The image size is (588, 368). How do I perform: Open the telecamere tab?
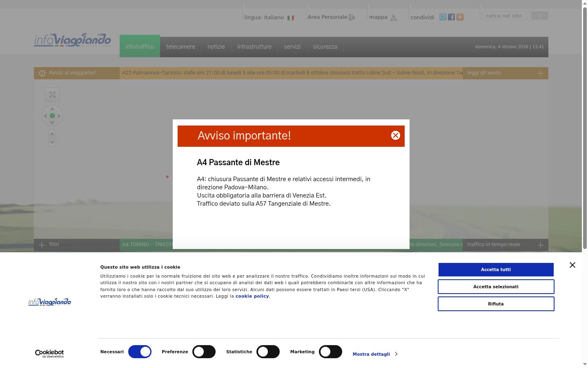(180, 47)
